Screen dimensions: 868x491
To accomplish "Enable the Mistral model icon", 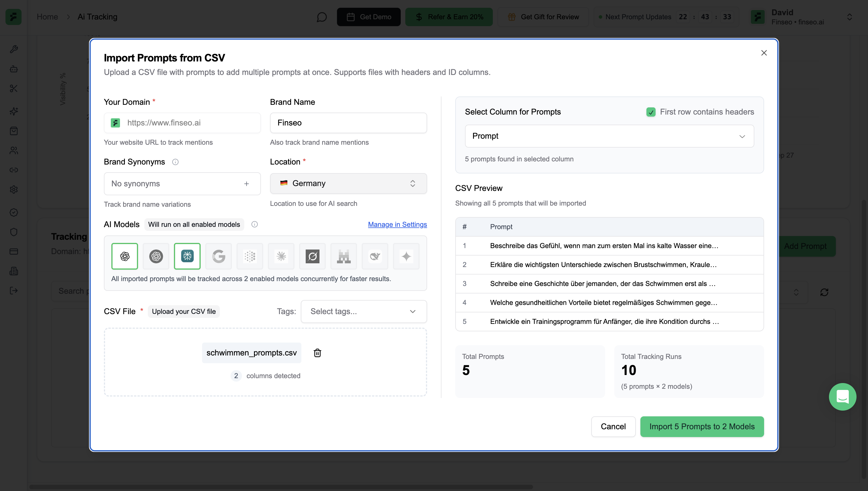I will pyautogui.click(x=344, y=256).
